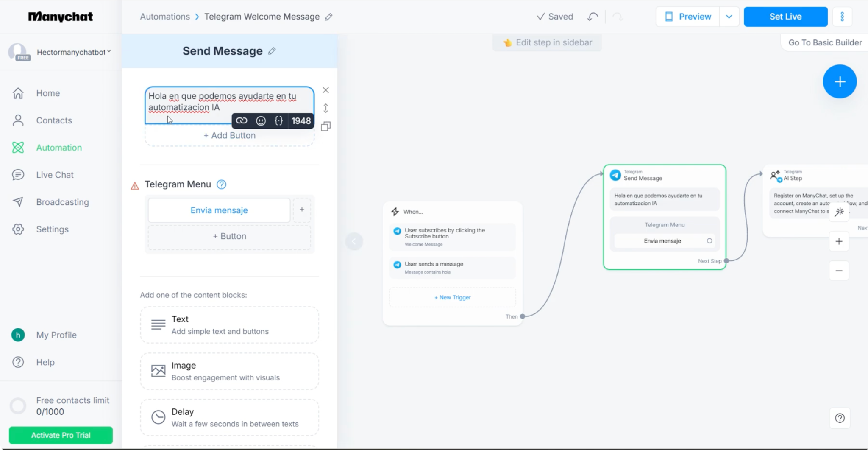Screen dimensions: 868x450
Task: Open the Automation section
Action: [59, 147]
